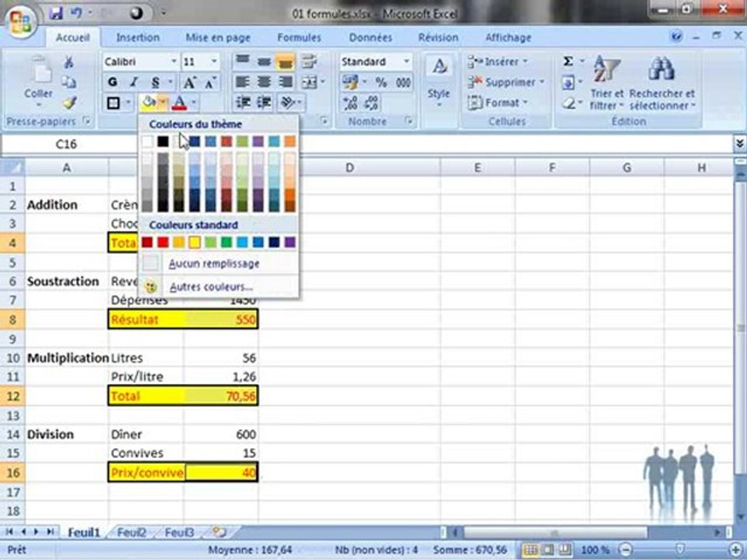747x560 pixels.
Task: Toggle bold (G) formatting
Action: pos(113,82)
